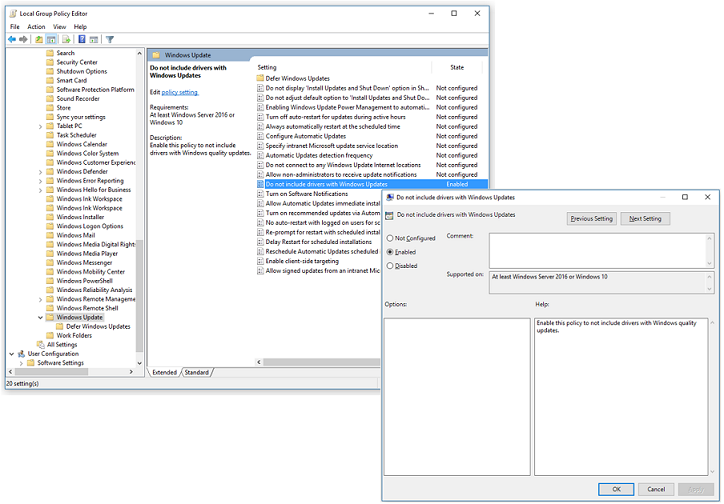Open Help using the blue question-mark icon
Image resolution: width=724 pixels, height=504 pixels.
[x=81, y=39]
